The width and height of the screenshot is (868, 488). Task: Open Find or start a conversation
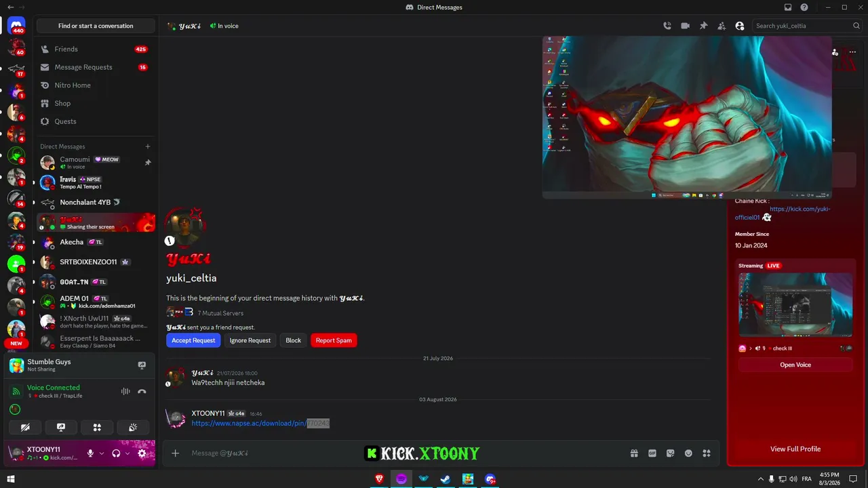pos(96,26)
